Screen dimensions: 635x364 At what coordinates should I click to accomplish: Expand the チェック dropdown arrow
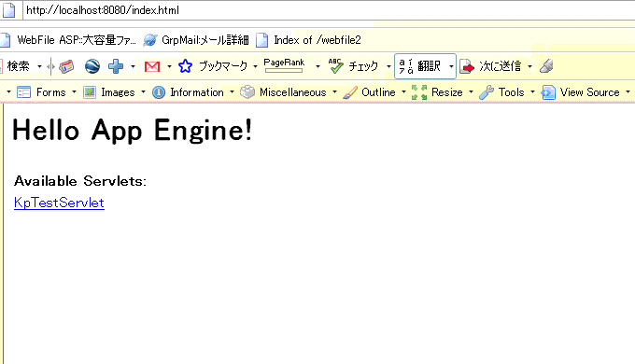click(388, 66)
